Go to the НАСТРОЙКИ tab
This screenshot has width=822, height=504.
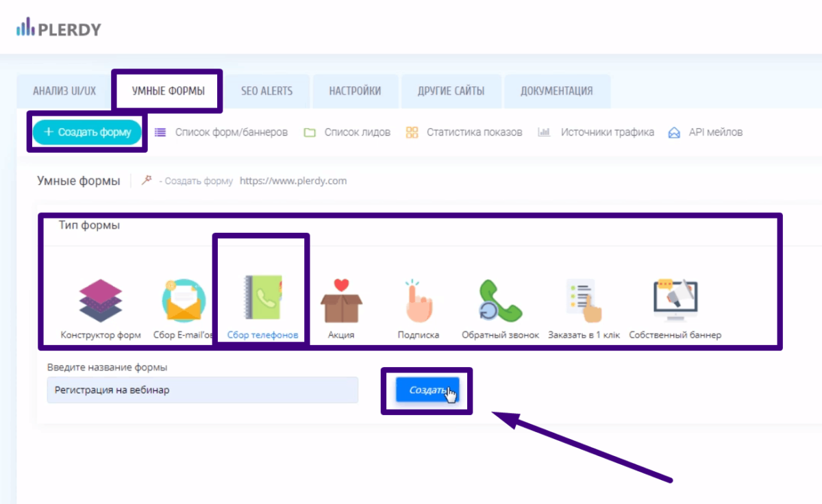click(355, 91)
